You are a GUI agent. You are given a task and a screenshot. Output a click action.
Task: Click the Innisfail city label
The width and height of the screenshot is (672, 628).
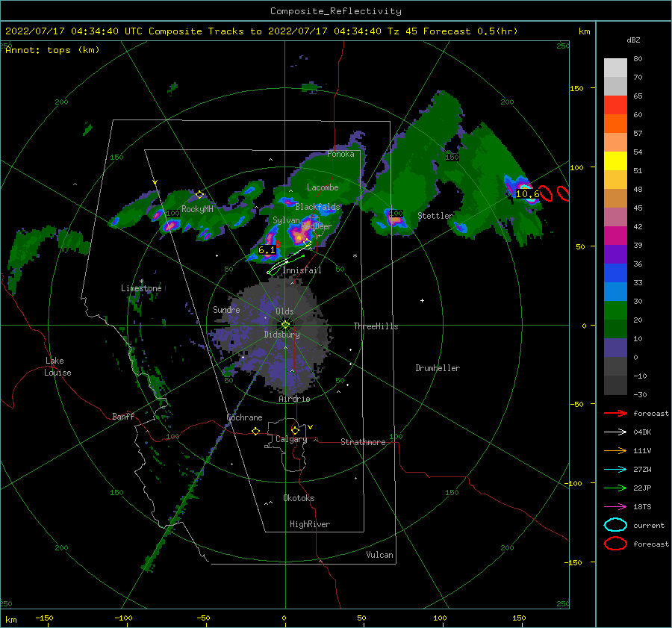(302, 270)
